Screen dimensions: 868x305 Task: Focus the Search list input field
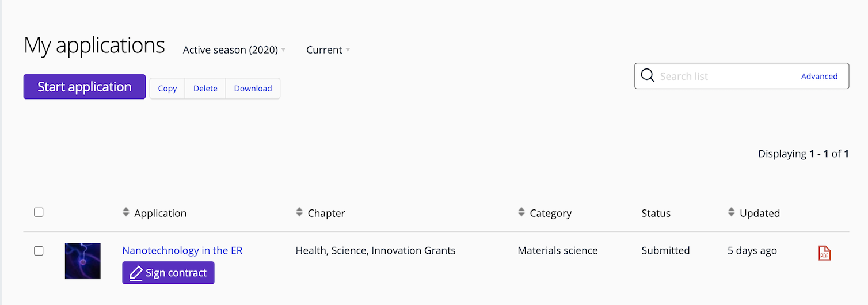pyautogui.click(x=725, y=76)
